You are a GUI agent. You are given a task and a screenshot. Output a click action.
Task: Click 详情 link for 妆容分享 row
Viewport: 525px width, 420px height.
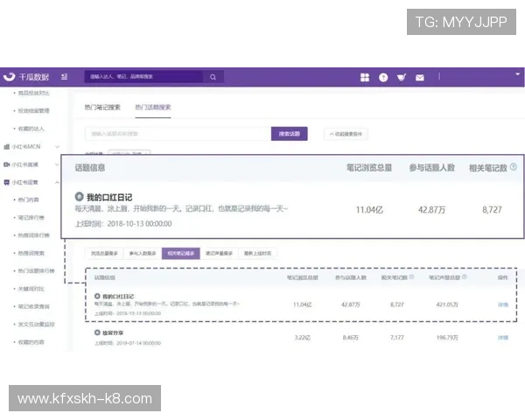click(x=503, y=337)
